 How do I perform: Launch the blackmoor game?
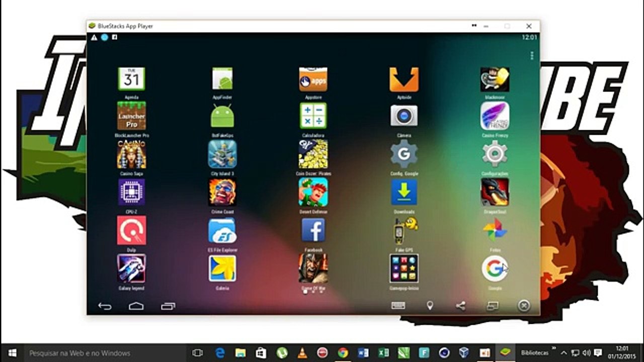pyautogui.click(x=495, y=79)
